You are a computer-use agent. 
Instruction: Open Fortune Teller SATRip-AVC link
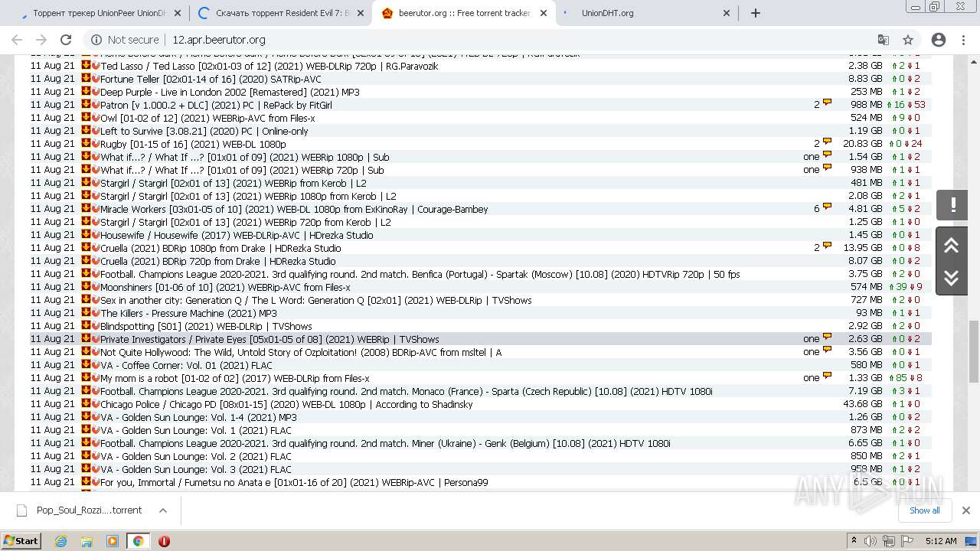tap(211, 80)
